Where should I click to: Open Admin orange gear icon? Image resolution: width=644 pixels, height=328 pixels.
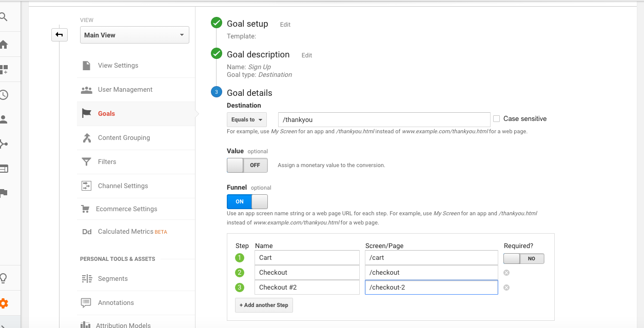pyautogui.click(x=4, y=303)
